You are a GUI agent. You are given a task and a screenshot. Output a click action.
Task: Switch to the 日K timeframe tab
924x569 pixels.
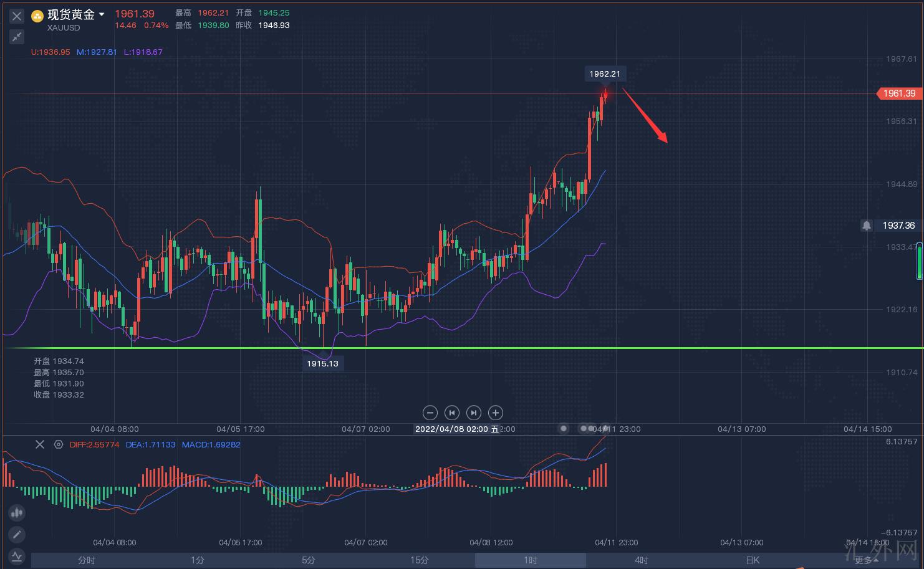click(753, 560)
